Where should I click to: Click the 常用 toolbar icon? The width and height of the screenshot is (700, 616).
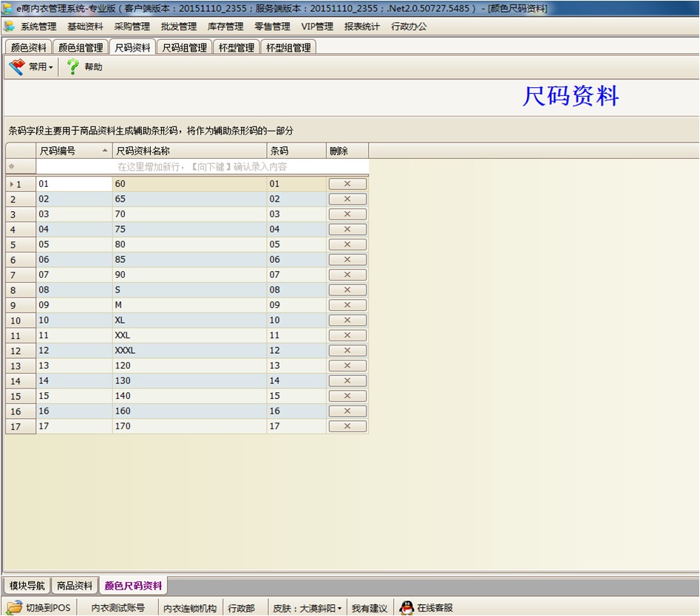17,67
